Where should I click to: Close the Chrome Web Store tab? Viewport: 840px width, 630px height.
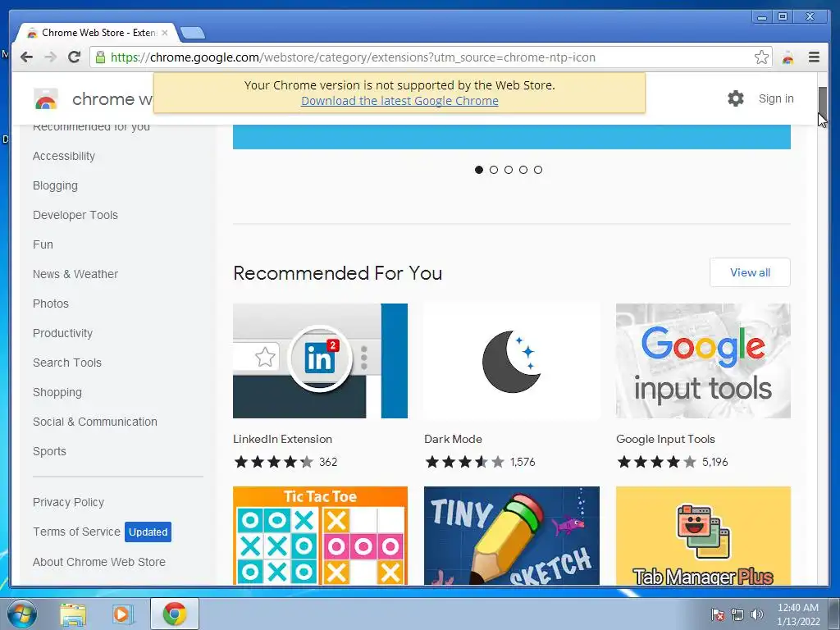tap(164, 33)
